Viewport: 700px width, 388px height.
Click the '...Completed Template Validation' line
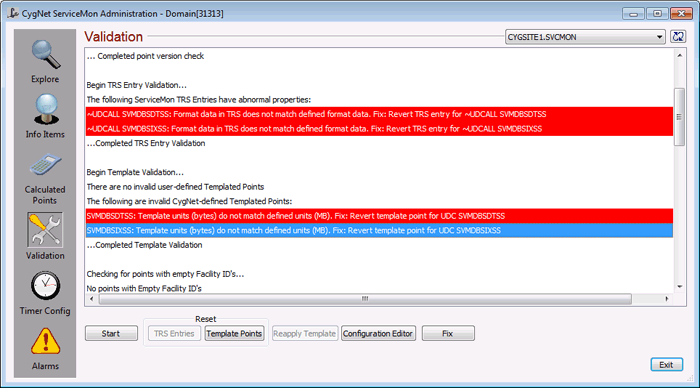(x=144, y=245)
